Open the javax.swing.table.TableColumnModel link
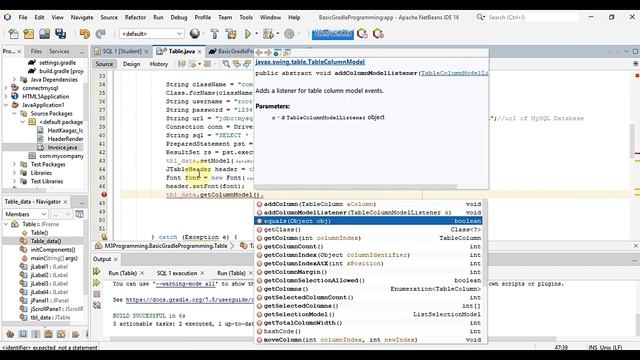This screenshot has width=640, height=360. click(310, 62)
